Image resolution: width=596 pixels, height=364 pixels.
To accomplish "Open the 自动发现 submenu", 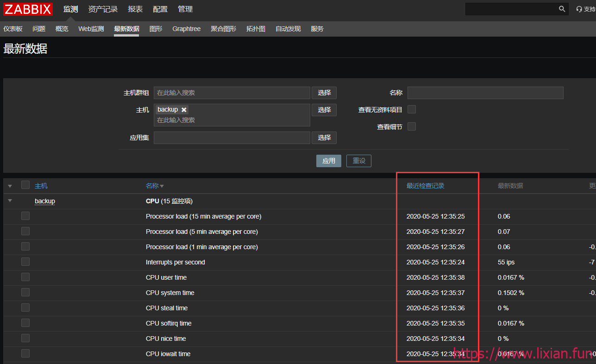I will click(288, 29).
